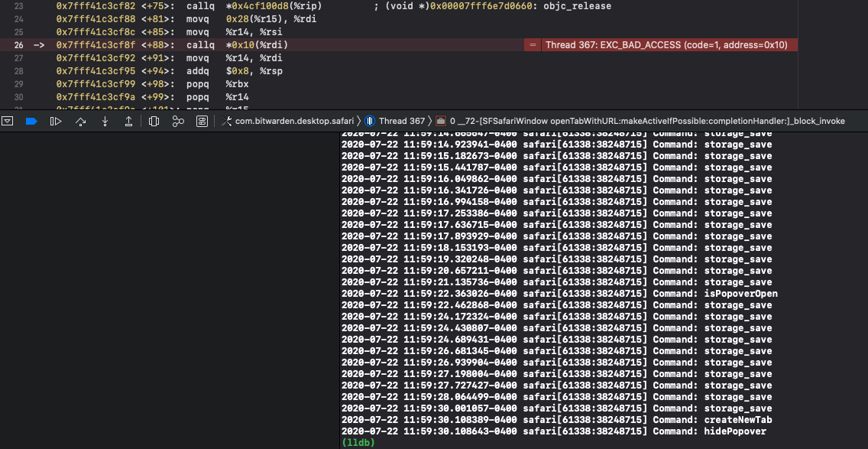Screen dimensions: 868x449
Task: Click the (lldb) prompt in the console
Action: [358, 442]
